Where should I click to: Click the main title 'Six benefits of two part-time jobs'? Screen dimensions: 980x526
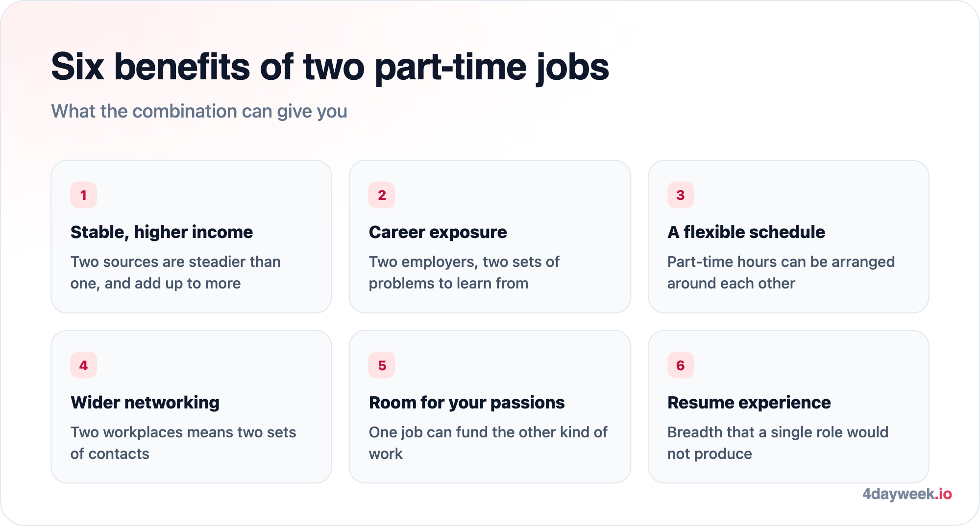point(330,68)
